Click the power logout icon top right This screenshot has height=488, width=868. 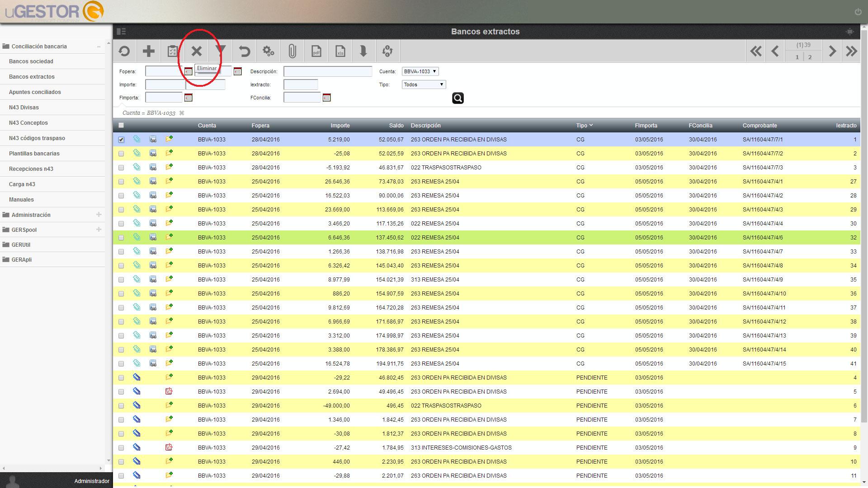[858, 12]
